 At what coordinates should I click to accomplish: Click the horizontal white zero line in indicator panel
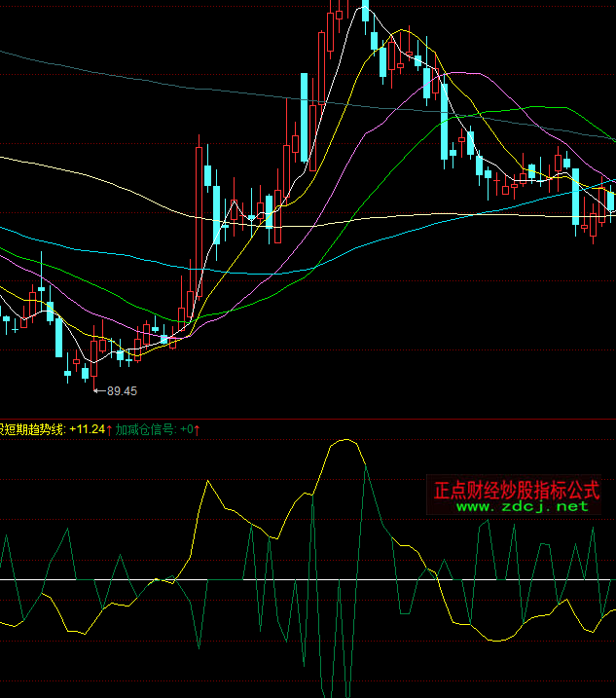(x=292, y=580)
